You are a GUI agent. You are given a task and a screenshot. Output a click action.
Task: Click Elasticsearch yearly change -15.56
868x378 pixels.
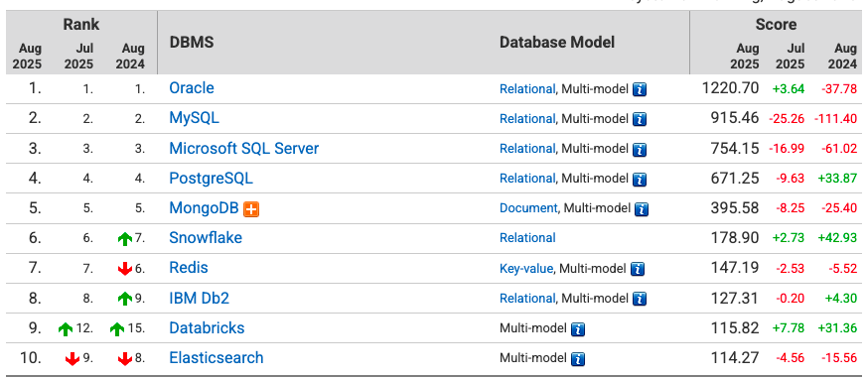[x=838, y=358]
